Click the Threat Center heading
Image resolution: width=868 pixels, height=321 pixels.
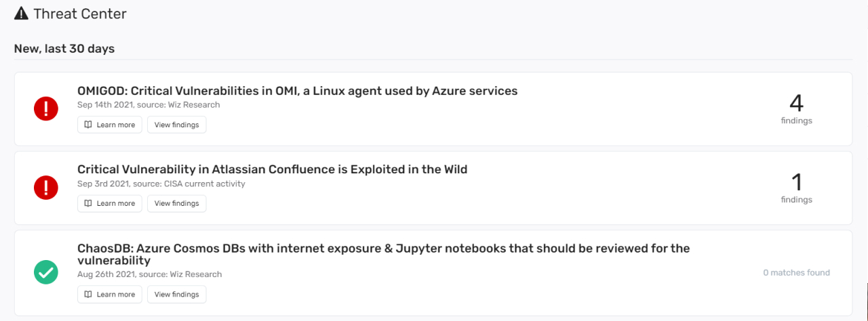coord(80,14)
